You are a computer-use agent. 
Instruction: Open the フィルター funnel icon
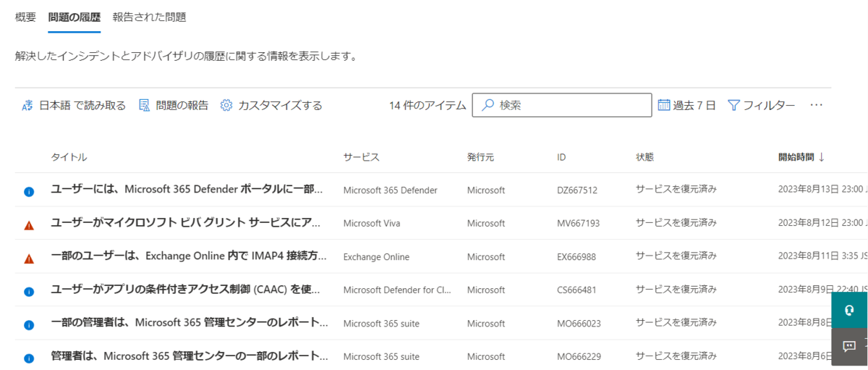(x=733, y=106)
